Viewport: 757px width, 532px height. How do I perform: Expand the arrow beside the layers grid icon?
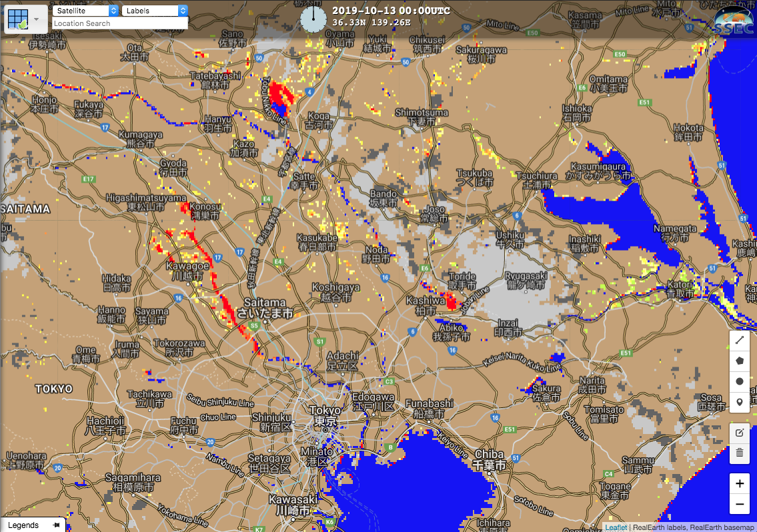coord(37,19)
